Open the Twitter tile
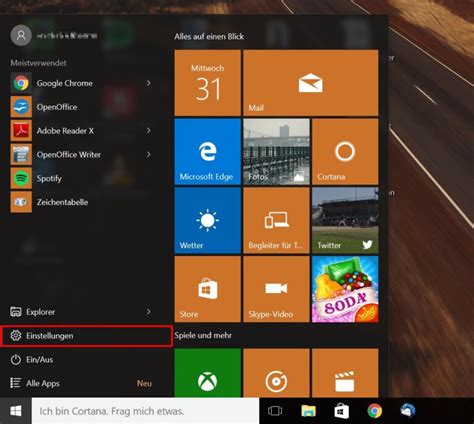 click(x=345, y=220)
